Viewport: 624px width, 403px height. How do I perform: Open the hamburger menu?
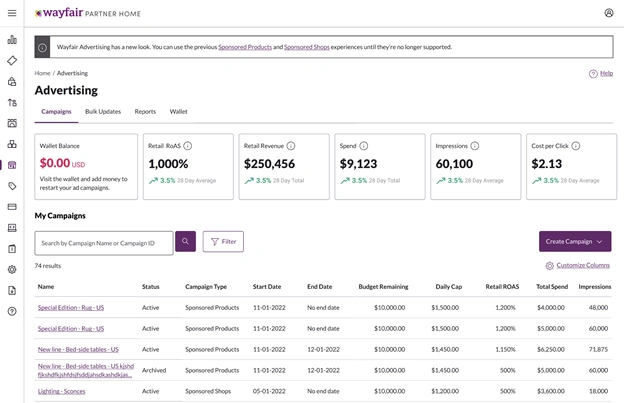point(12,13)
